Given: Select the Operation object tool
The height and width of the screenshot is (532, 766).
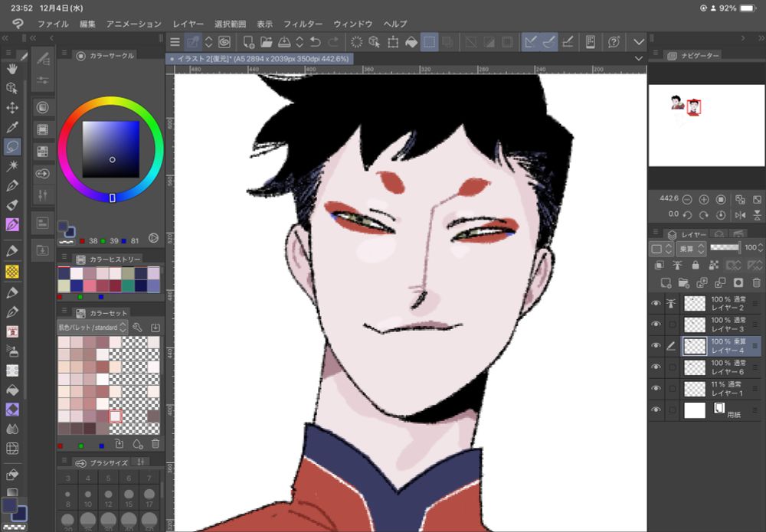Looking at the screenshot, I should [12, 88].
